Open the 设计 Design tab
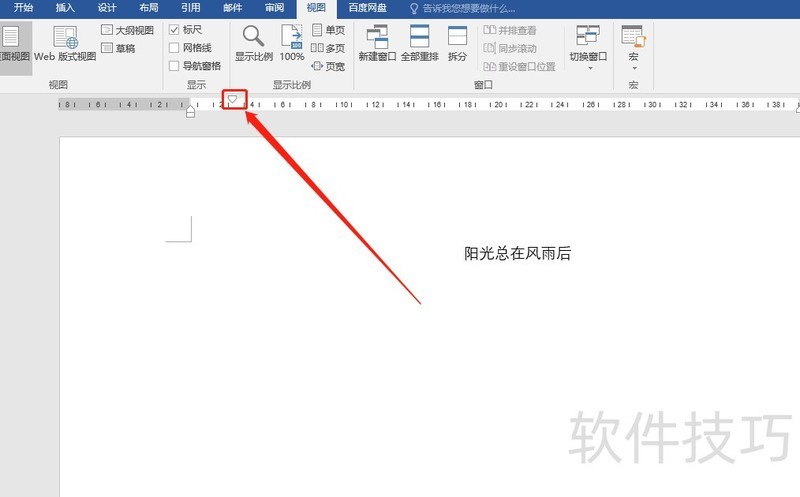The image size is (800, 497). coord(107,8)
